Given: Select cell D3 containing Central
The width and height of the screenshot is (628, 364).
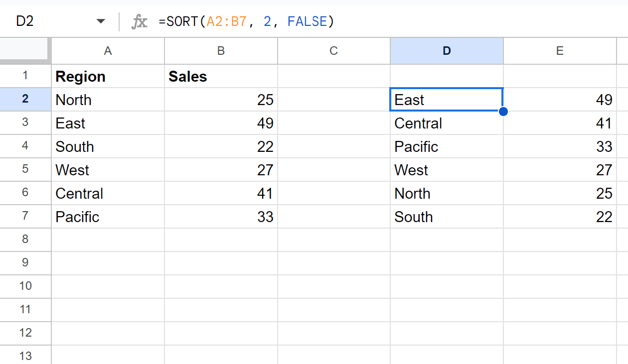Looking at the screenshot, I should [x=447, y=123].
